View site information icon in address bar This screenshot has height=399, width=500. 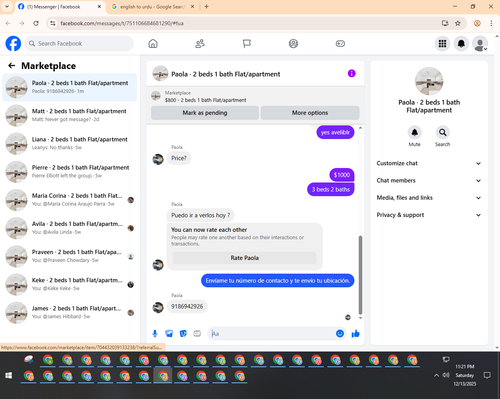pyautogui.click(x=52, y=23)
